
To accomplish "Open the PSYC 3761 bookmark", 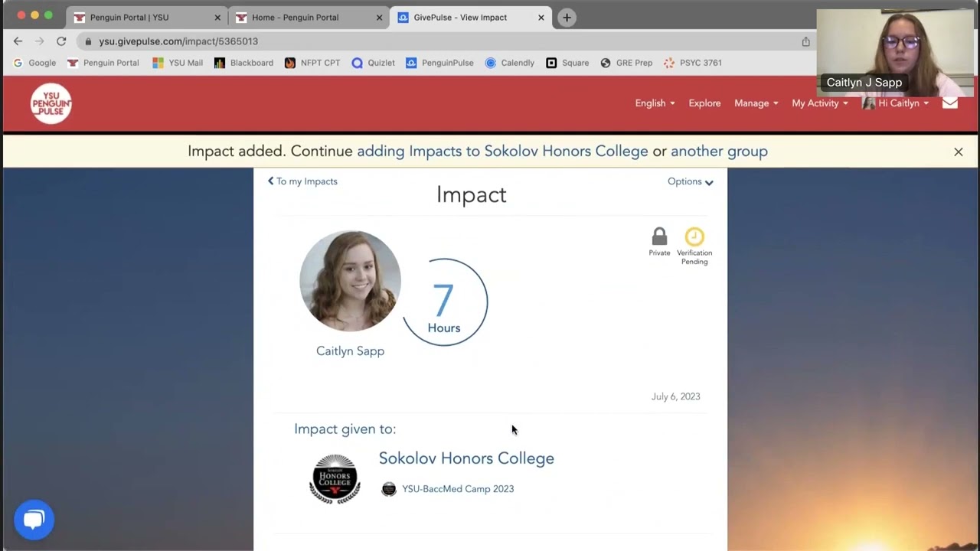I will [x=693, y=63].
